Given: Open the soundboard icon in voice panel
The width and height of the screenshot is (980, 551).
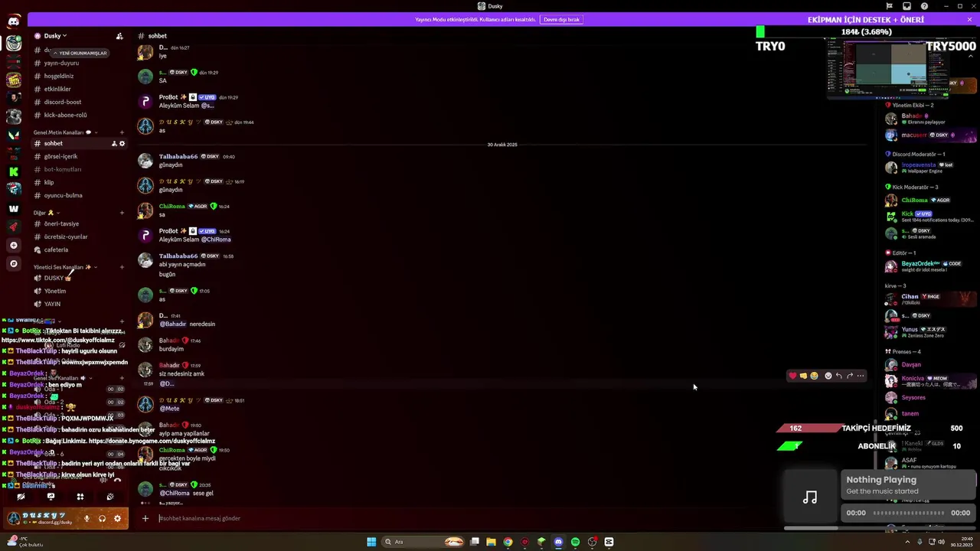Looking at the screenshot, I should [x=110, y=497].
